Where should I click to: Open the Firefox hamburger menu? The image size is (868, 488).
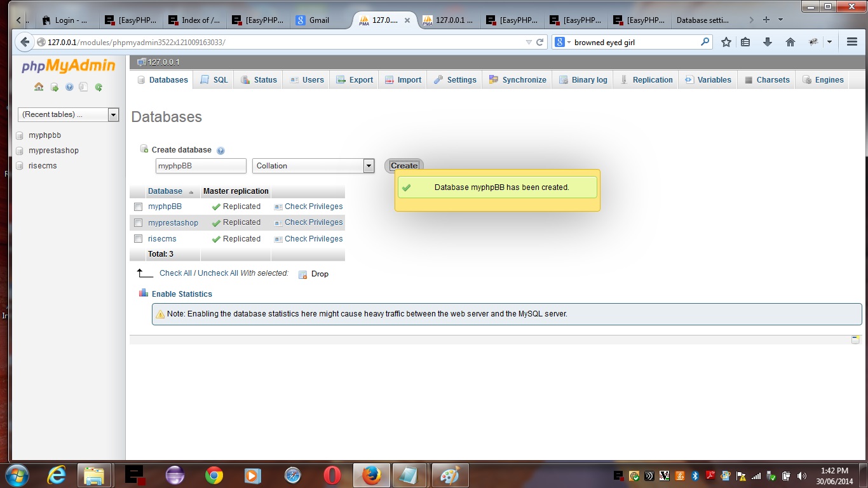pyautogui.click(x=852, y=42)
